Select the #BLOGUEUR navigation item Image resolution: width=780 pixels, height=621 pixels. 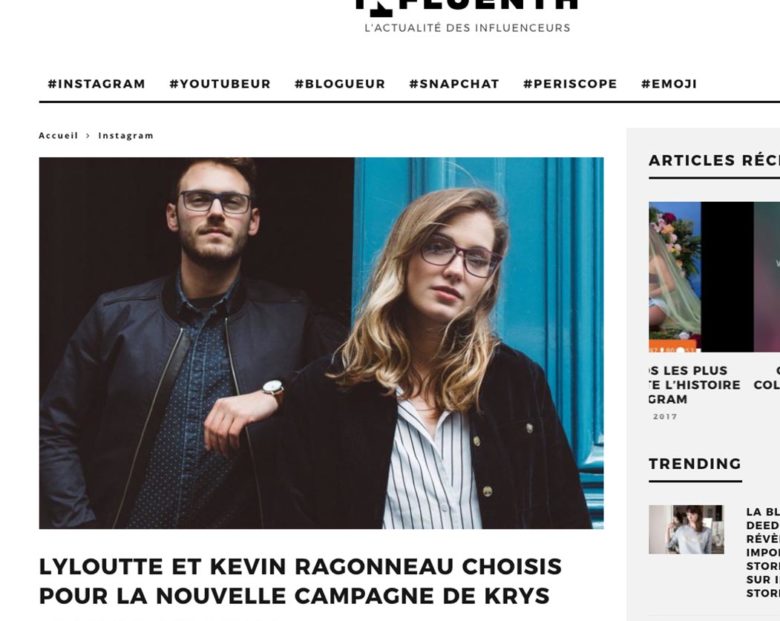pyautogui.click(x=340, y=84)
